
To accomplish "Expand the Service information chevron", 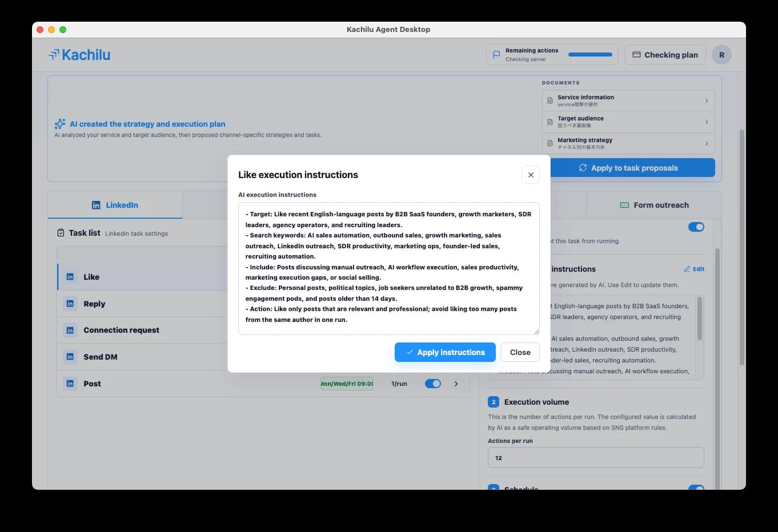I will coord(707,100).
